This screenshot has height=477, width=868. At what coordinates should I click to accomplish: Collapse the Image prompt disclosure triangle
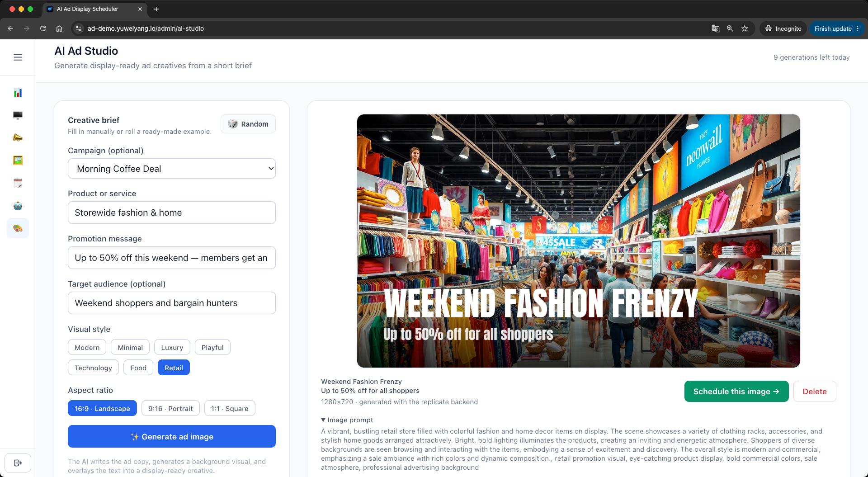pos(323,420)
